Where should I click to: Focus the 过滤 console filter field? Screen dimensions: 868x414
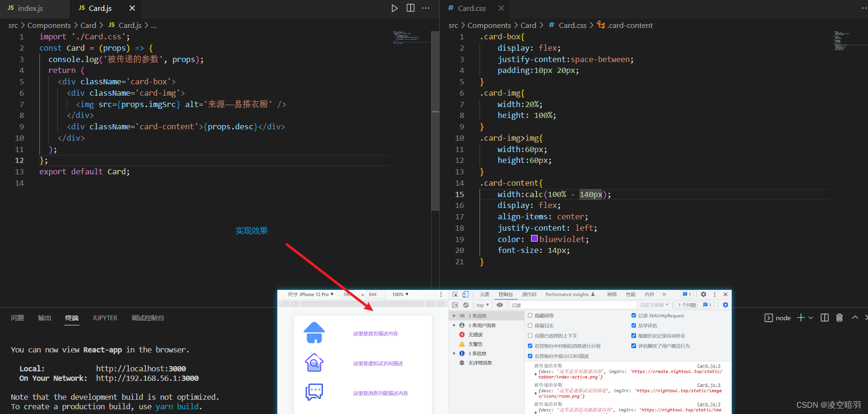click(573, 305)
